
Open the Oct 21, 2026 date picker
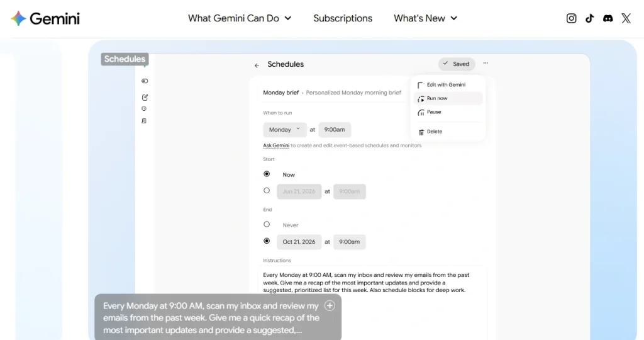299,242
